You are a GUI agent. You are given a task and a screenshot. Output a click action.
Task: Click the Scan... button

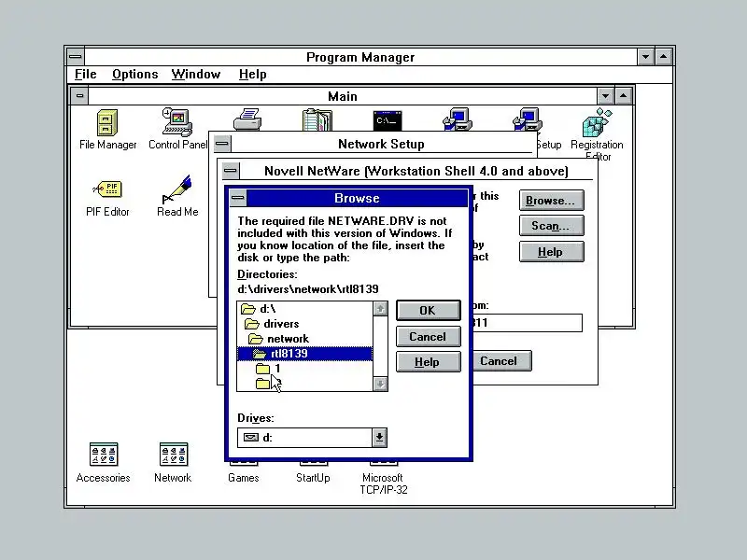click(x=551, y=226)
